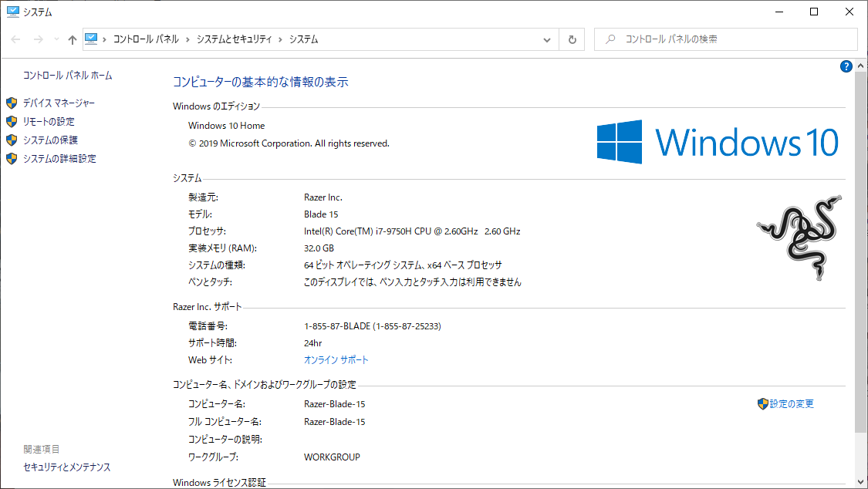Image resolution: width=868 pixels, height=489 pixels.
Task: Click the Windows 10 logo
Action: (718, 142)
